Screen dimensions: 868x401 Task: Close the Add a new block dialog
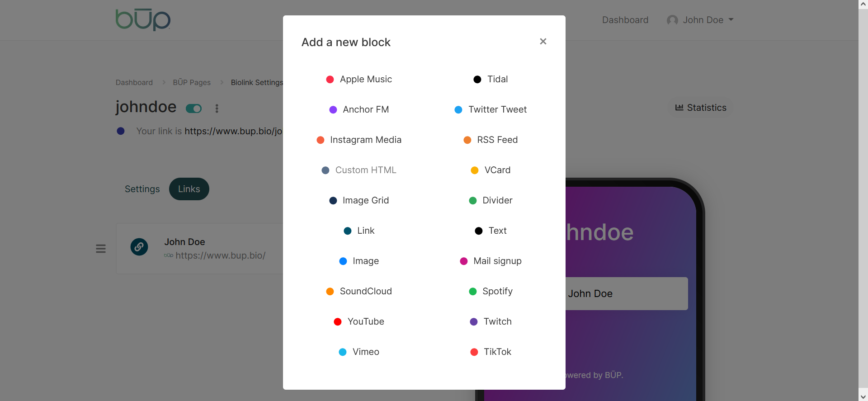[x=543, y=42]
